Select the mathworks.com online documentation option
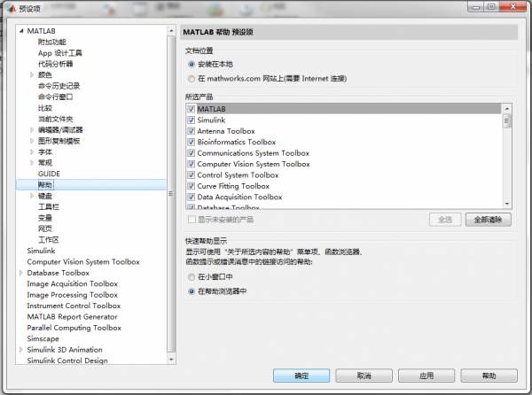 [x=192, y=79]
